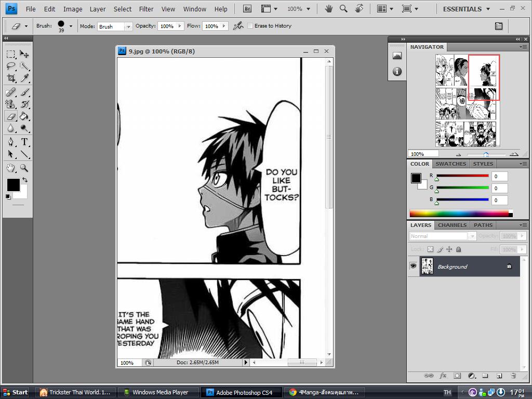Launch Adobe Bridge from the top bar
This screenshot has width=532, height=399.
(x=247, y=9)
